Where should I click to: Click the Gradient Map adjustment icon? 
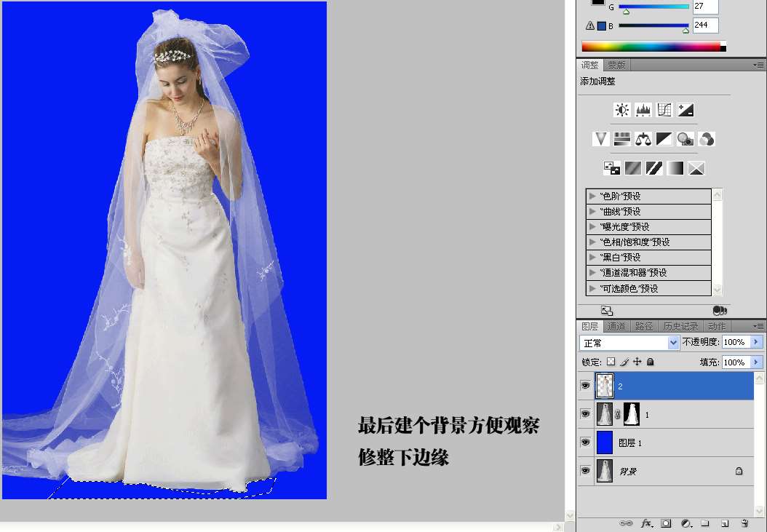675,168
